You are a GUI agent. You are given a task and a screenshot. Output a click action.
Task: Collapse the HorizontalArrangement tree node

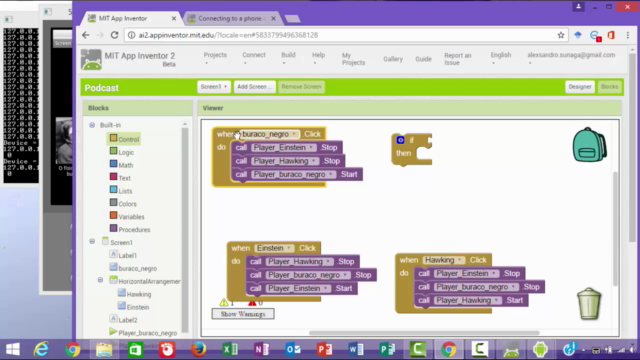click(x=100, y=280)
